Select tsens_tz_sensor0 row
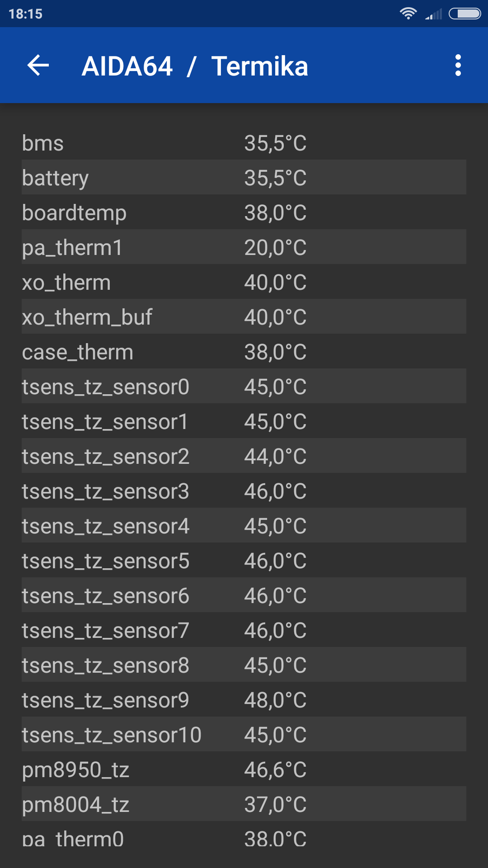This screenshot has height=868, width=488. point(244,387)
